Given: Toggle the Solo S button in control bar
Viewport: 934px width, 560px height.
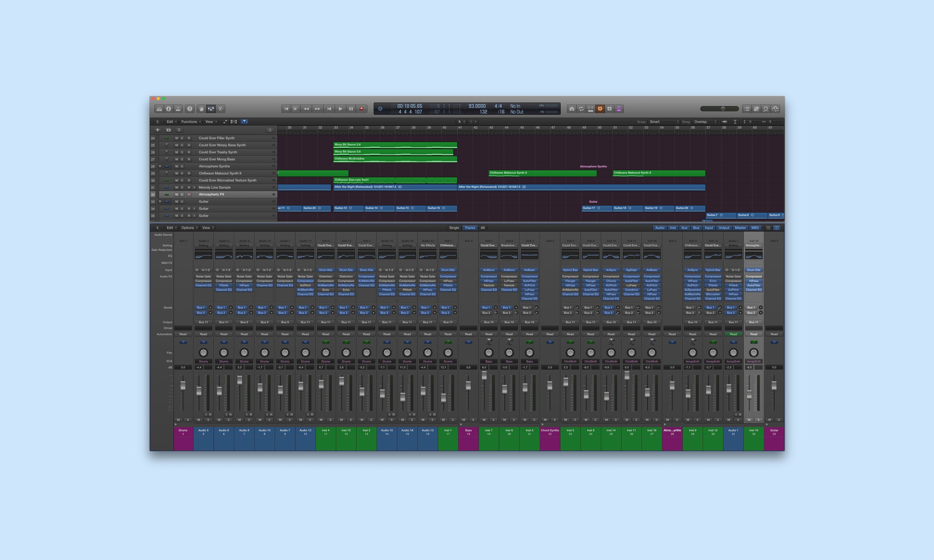Looking at the screenshot, I should 610,109.
